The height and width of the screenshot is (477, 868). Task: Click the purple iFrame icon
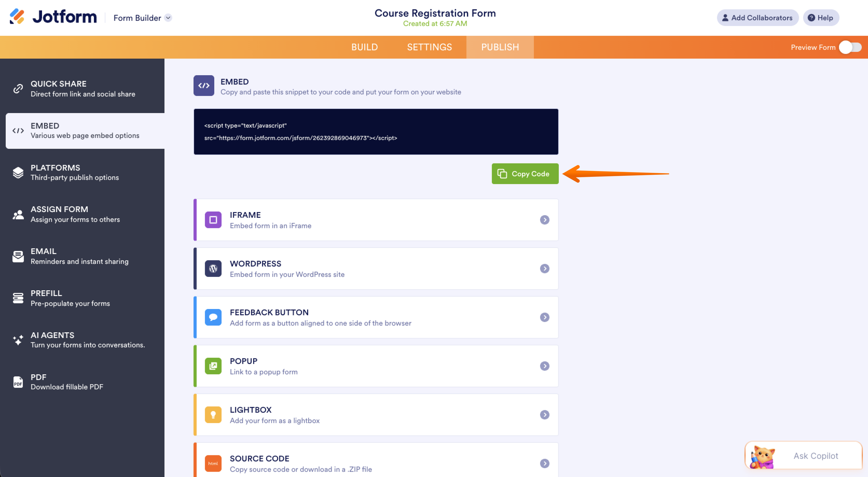pos(213,220)
